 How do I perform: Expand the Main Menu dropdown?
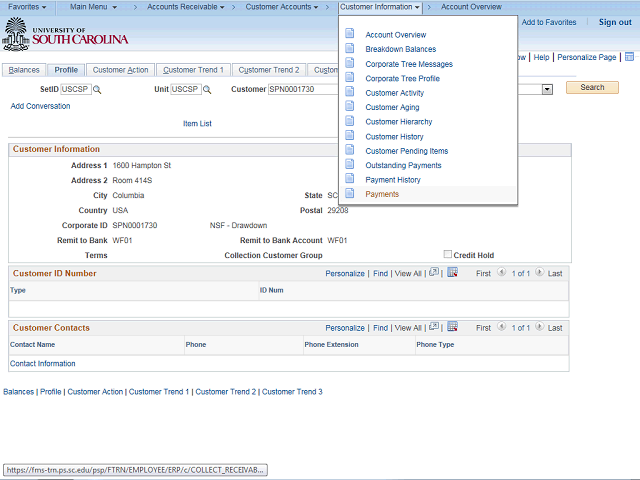click(93, 7)
